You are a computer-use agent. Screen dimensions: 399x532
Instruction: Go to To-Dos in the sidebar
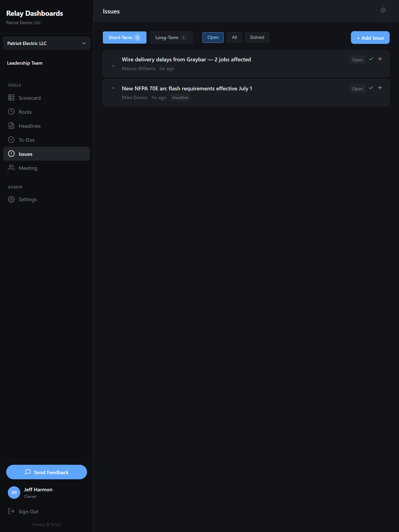pos(46,140)
